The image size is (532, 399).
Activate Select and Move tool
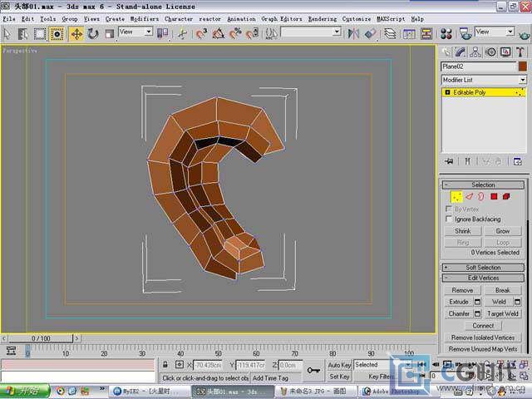pos(76,34)
